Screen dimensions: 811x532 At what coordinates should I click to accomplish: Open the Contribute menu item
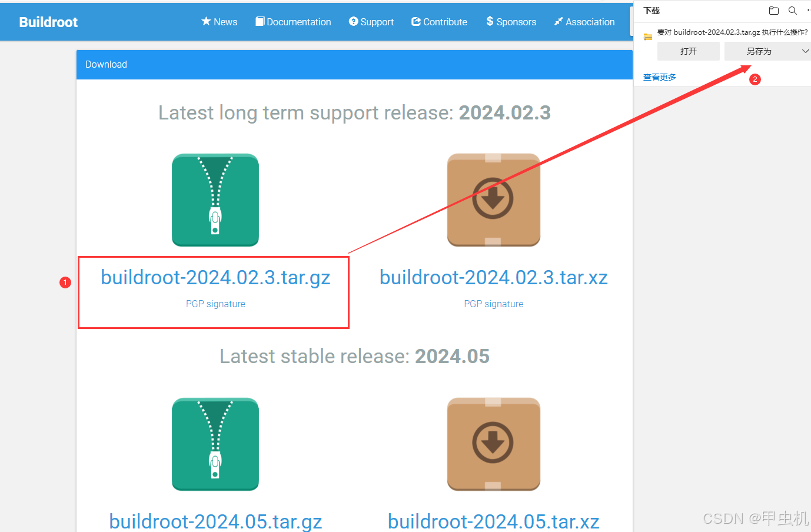click(439, 22)
